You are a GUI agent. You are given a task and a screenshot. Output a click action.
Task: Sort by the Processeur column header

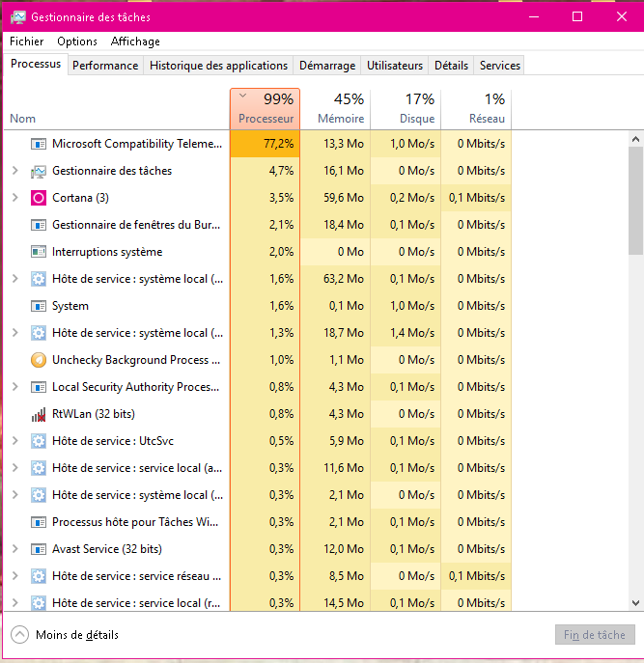click(266, 109)
